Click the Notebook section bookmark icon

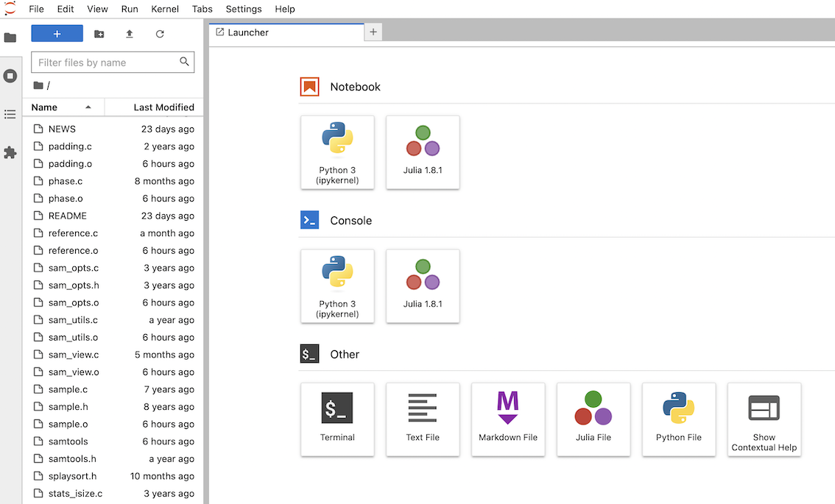pos(309,87)
